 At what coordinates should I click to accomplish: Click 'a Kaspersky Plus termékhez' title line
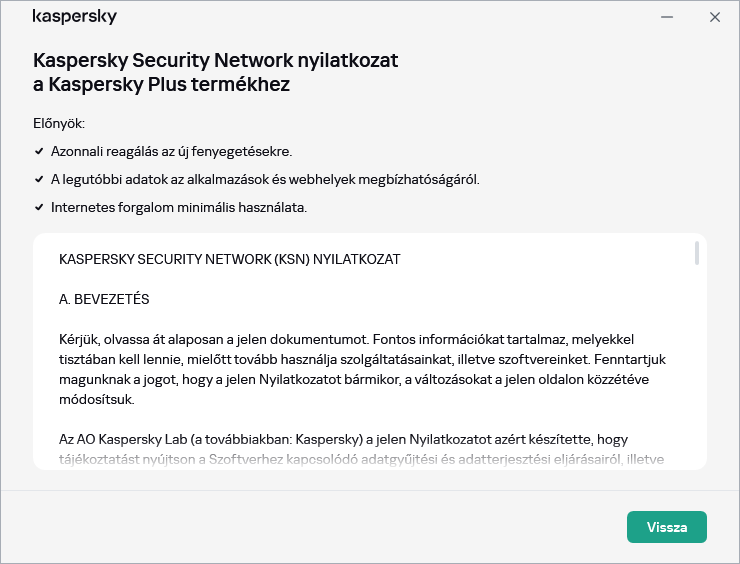point(161,85)
